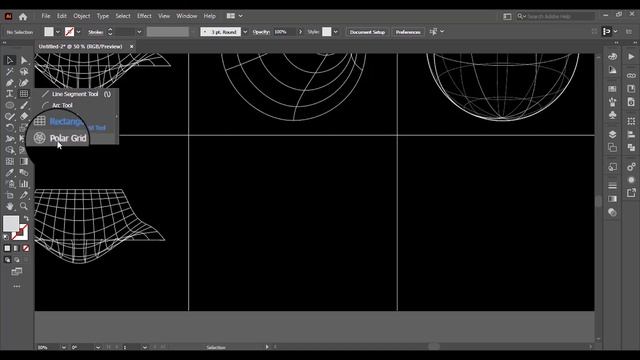Click the Preferences button
The height and width of the screenshot is (360, 640).
[x=408, y=32]
